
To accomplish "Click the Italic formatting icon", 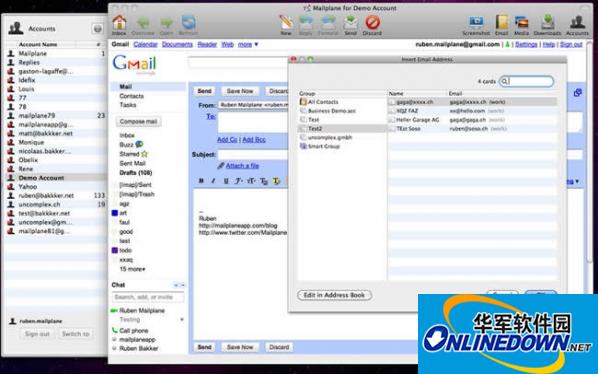I will pyautogui.click(x=213, y=181).
